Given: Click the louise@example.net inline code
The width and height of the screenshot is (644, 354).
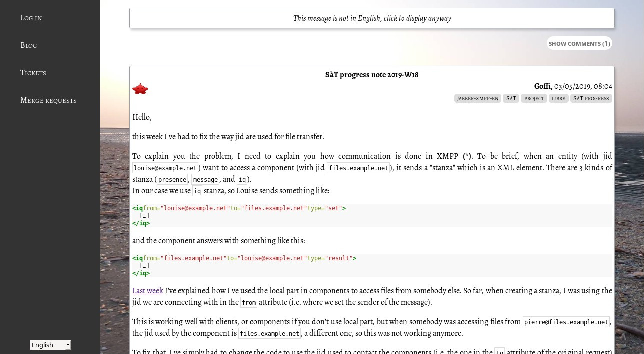Looking at the screenshot, I should 165,168.
